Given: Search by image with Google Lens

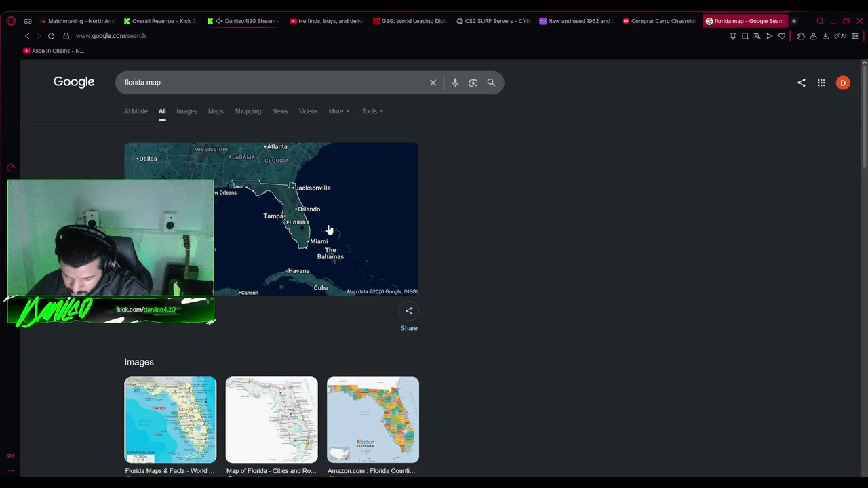Looking at the screenshot, I should pos(473,83).
